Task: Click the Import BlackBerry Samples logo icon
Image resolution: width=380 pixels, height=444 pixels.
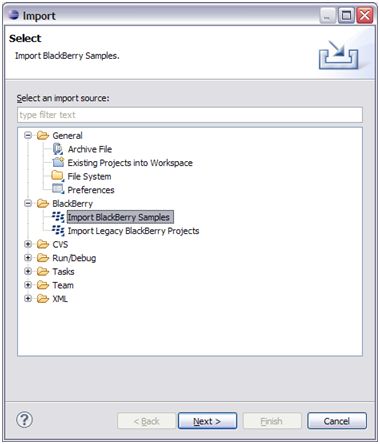Action: [58, 217]
